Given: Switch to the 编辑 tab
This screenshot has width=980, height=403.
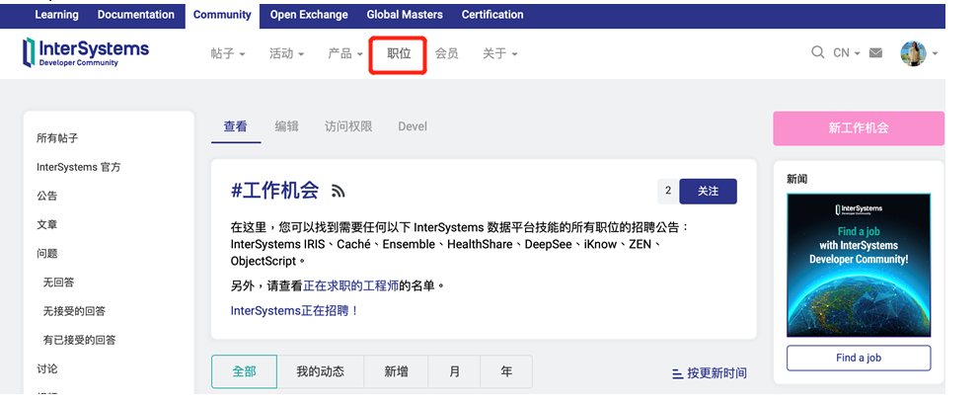Looking at the screenshot, I should tap(286, 126).
